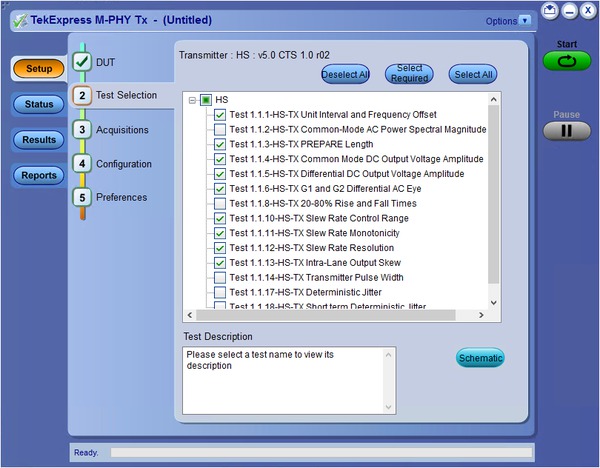Click step number 3 icon for Acquisitions
This screenshot has width=600, height=468.
tap(82, 130)
